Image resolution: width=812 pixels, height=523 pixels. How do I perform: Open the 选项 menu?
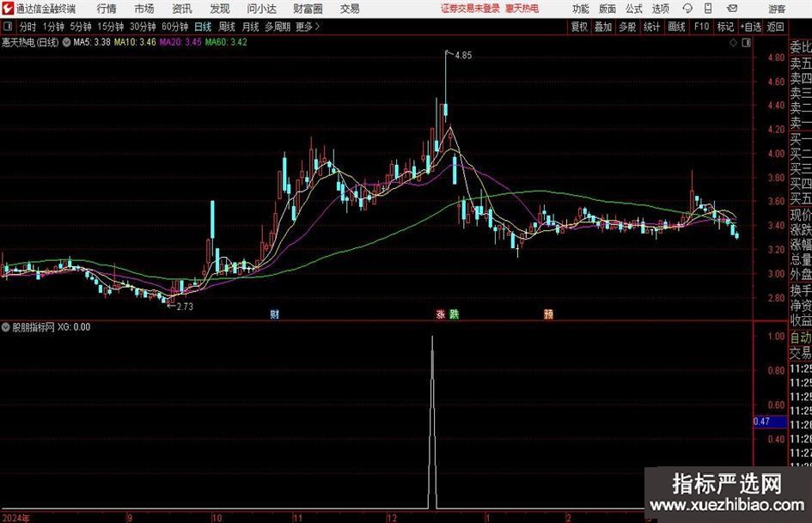[x=660, y=9]
